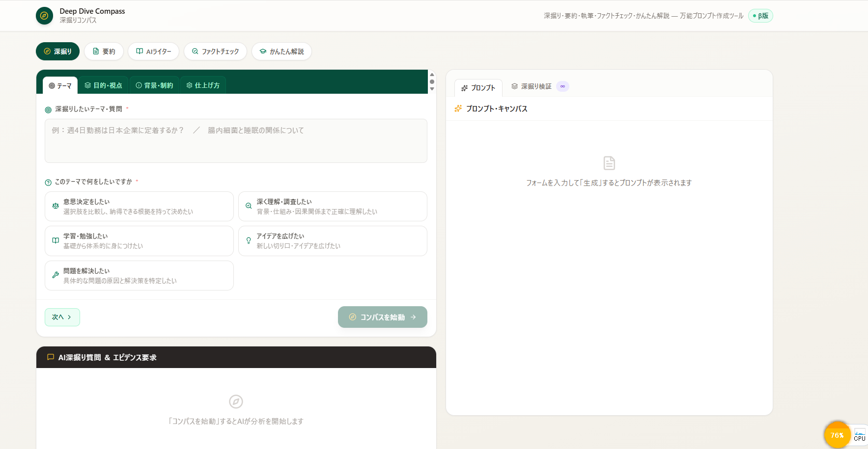
Task: Open the ファクトチェック mode
Action: 215,52
